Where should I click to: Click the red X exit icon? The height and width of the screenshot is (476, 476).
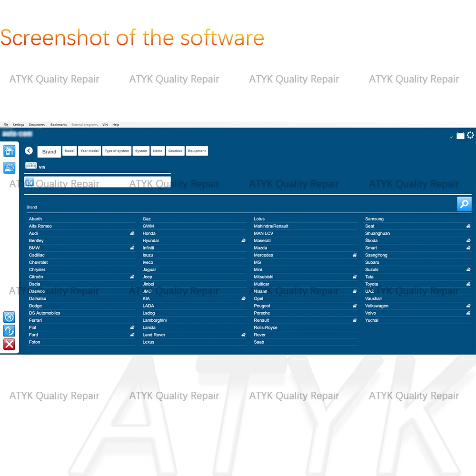point(10,345)
